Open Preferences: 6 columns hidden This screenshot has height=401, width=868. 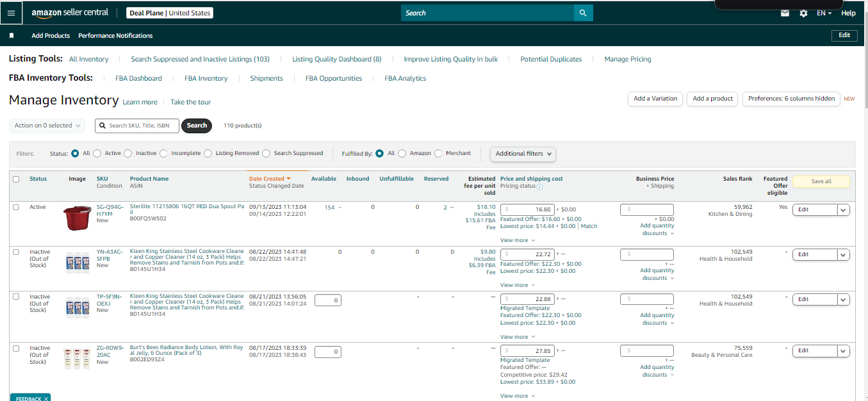(x=791, y=99)
